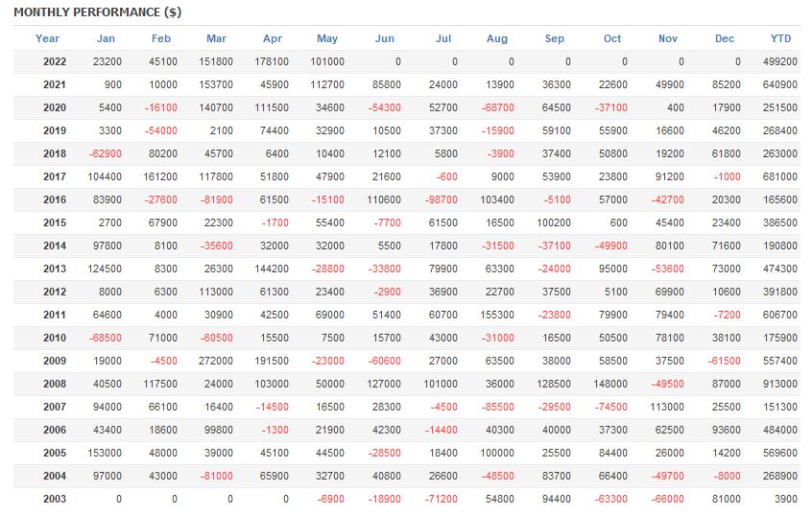Select the 2016 year row label
Screen dimensions: 812x515
pyautogui.click(x=55, y=199)
